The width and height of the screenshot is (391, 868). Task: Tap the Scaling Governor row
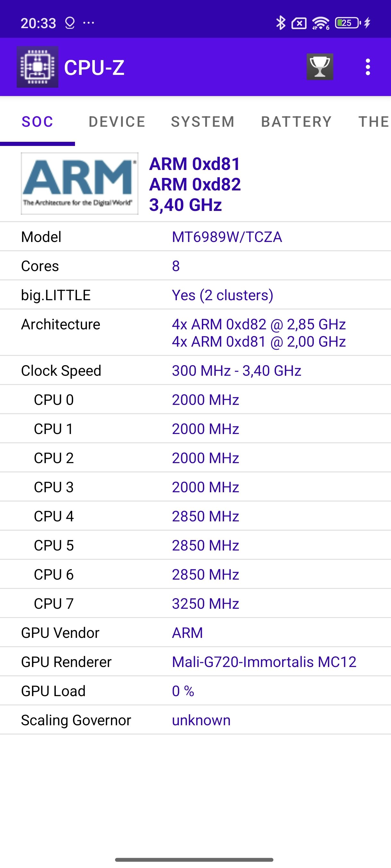pos(195,720)
